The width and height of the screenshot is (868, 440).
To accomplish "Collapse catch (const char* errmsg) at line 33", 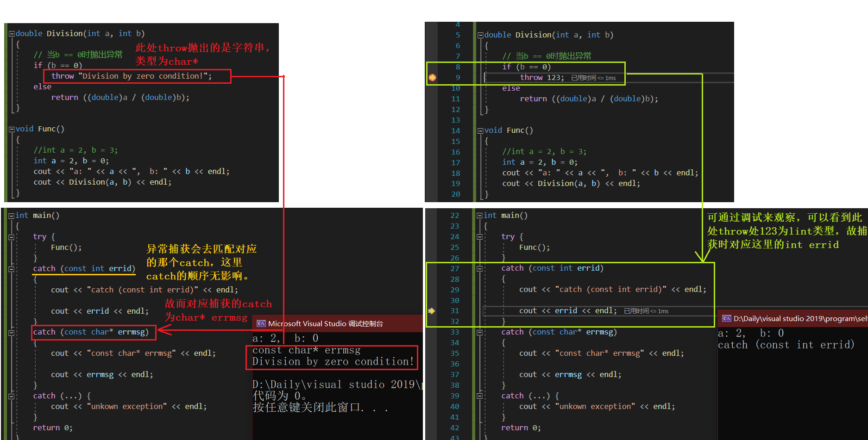I will click(x=480, y=332).
